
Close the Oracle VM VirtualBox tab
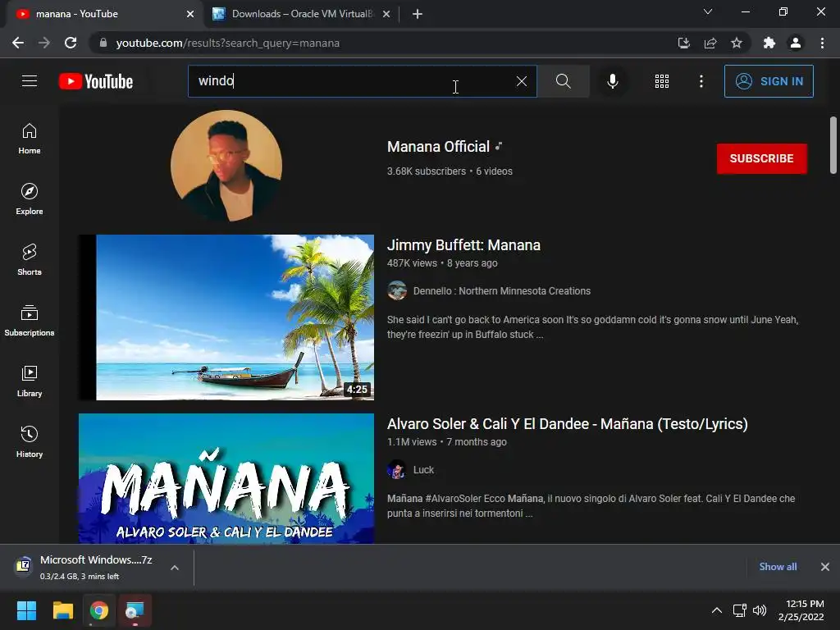coord(386,14)
